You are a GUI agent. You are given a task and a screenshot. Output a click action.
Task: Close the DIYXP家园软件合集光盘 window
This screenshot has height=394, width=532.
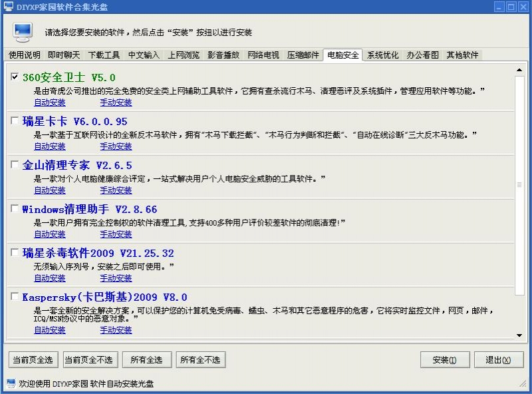pyautogui.click(x=523, y=7)
